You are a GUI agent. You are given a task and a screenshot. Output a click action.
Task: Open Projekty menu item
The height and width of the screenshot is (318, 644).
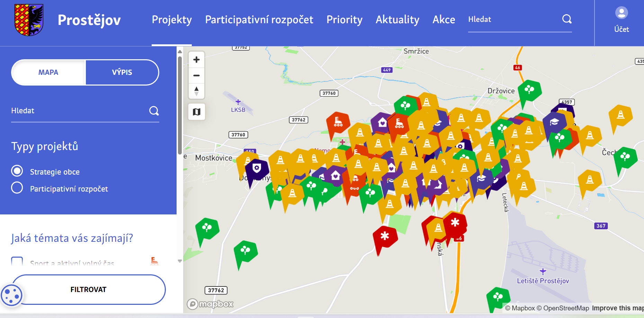point(172,19)
